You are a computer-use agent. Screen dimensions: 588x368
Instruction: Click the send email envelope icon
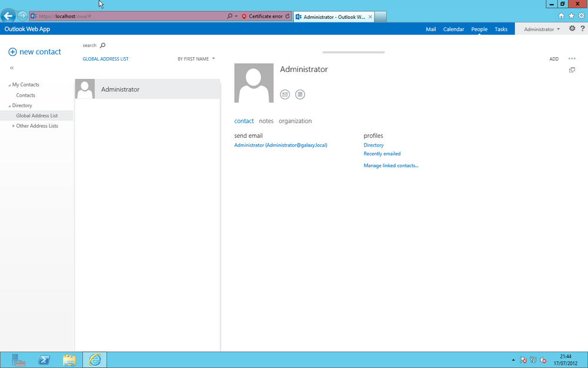click(285, 95)
